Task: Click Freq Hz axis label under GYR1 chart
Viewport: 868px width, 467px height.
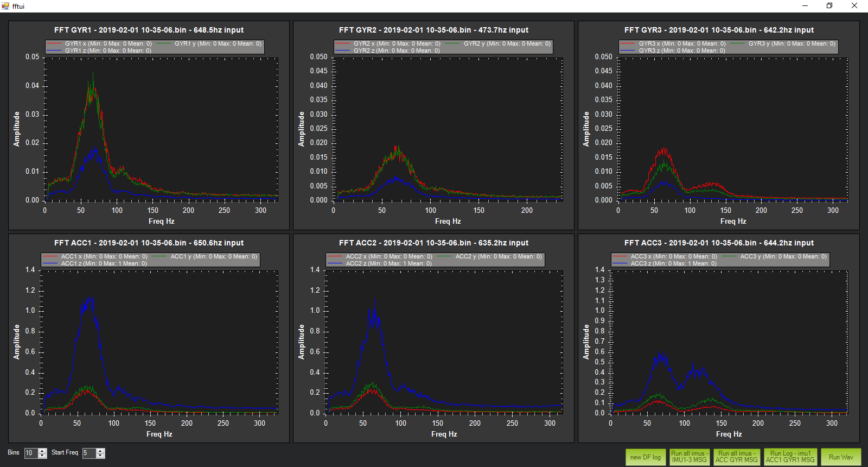Action: coord(161,221)
